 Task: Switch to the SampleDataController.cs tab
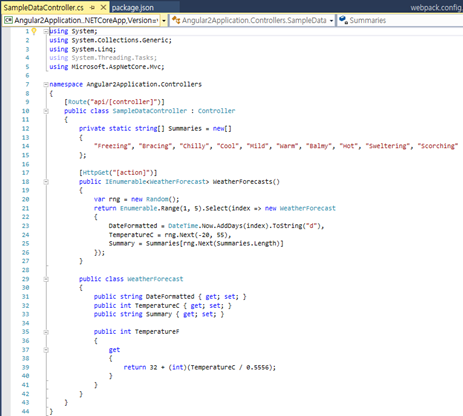(x=43, y=7)
